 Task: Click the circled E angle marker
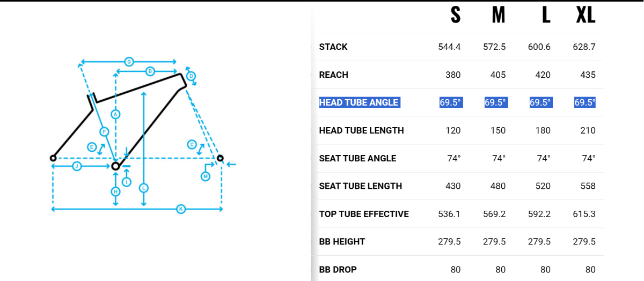tap(92, 147)
